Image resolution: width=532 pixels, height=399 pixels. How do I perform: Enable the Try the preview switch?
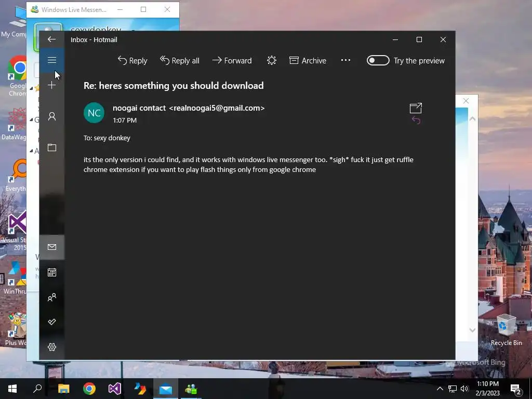pos(378,60)
